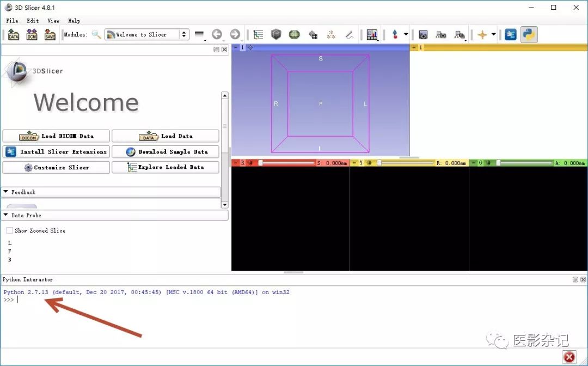
Task: Adjust the Yellow slice offset slider
Action: coord(406,163)
